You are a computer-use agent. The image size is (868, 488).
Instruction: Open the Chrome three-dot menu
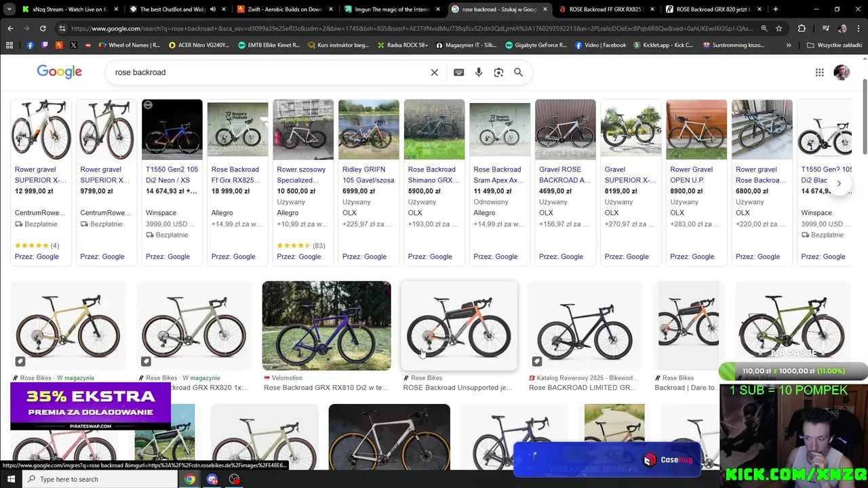pyautogui.click(x=857, y=28)
